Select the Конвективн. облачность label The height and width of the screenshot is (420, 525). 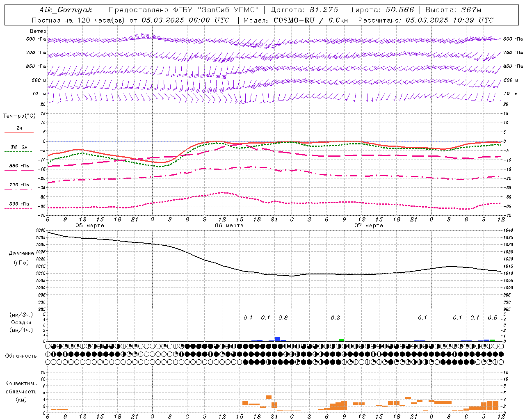point(21,388)
